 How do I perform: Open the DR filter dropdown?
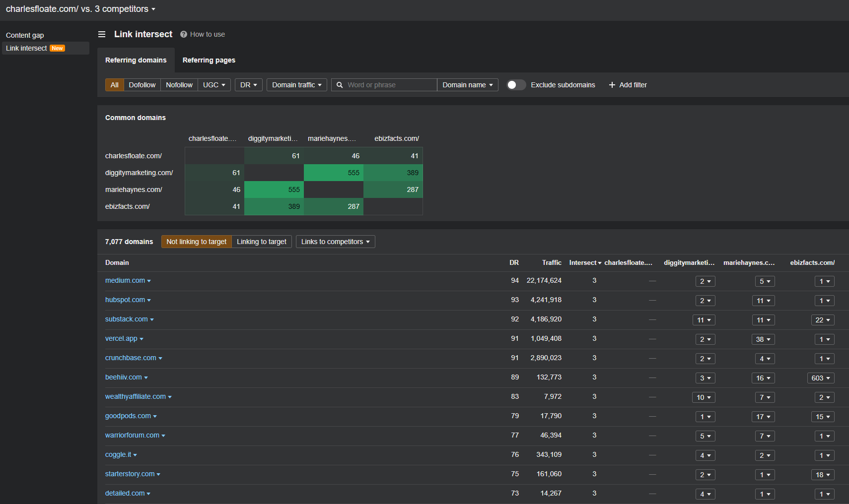pos(248,85)
